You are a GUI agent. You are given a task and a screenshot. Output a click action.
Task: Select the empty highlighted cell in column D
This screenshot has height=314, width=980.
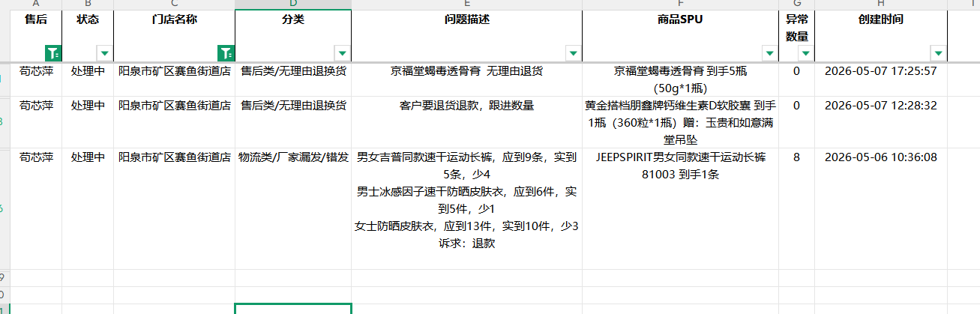293,309
